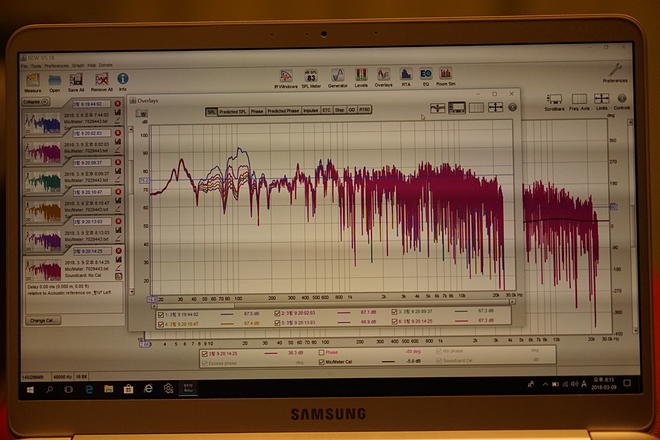Select the SPL overlay tab
660x440 pixels.
tap(211, 112)
